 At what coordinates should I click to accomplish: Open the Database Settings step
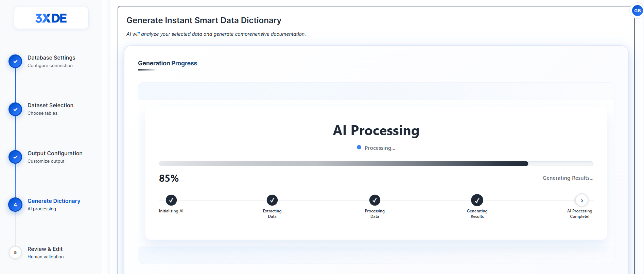tap(51, 61)
